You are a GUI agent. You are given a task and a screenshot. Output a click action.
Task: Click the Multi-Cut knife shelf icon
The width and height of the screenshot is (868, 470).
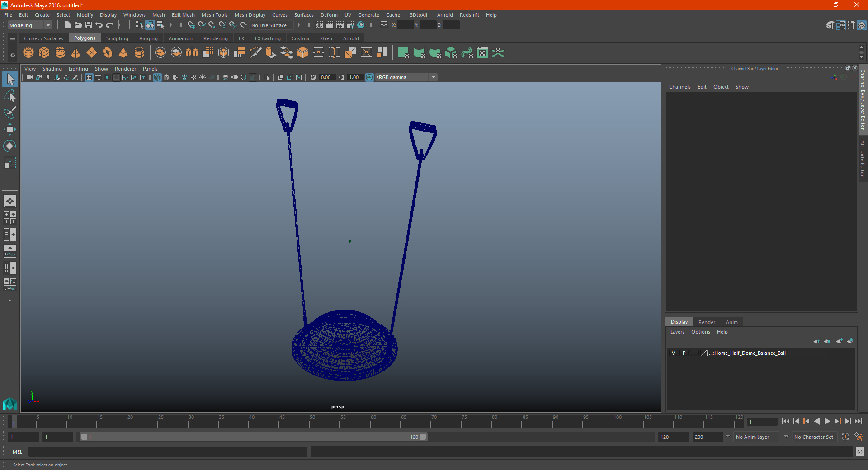tap(255, 53)
